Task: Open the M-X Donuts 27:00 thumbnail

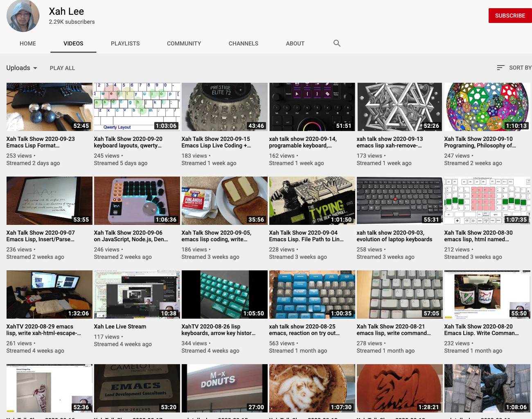Action: [x=225, y=388]
